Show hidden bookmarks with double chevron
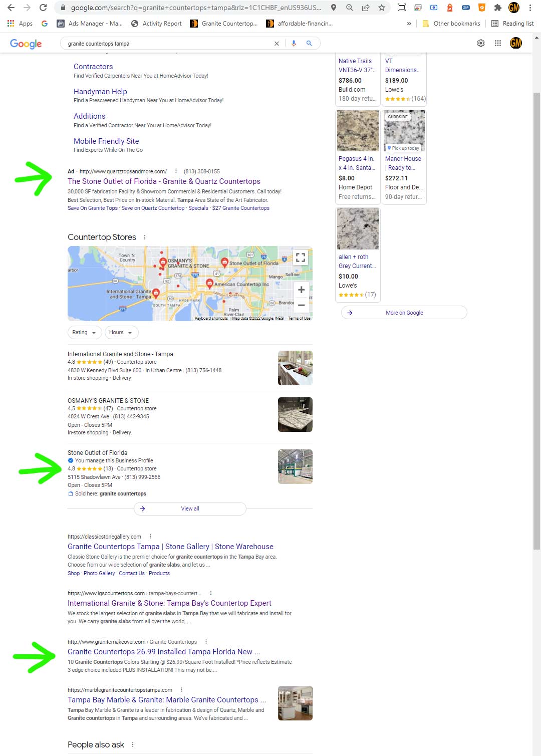Image resolution: width=541 pixels, height=756 pixels. click(409, 24)
